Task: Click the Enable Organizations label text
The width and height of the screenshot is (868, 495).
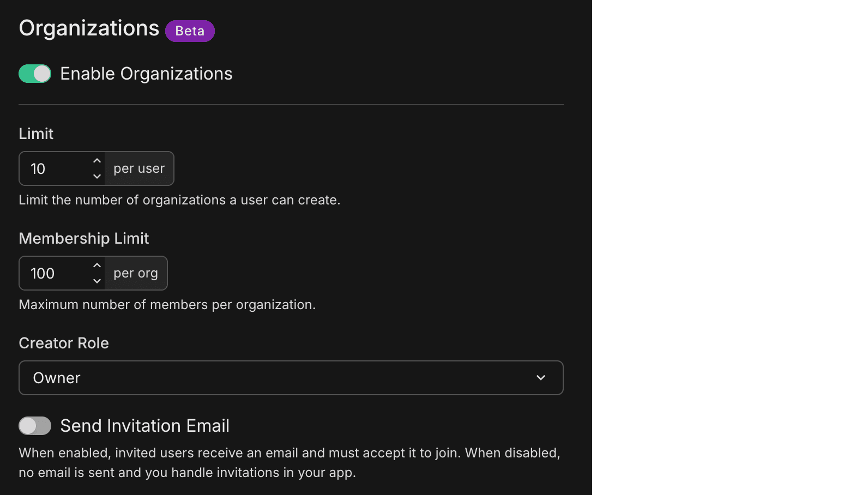Action: point(146,73)
